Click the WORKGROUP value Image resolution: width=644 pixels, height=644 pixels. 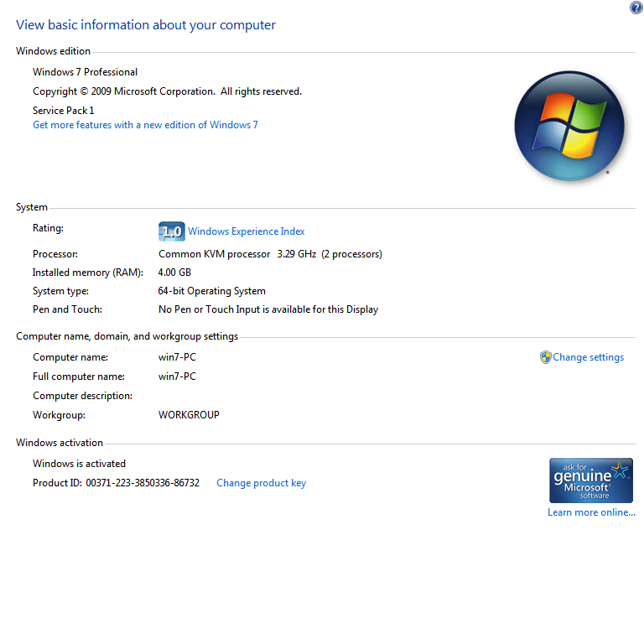point(189,415)
